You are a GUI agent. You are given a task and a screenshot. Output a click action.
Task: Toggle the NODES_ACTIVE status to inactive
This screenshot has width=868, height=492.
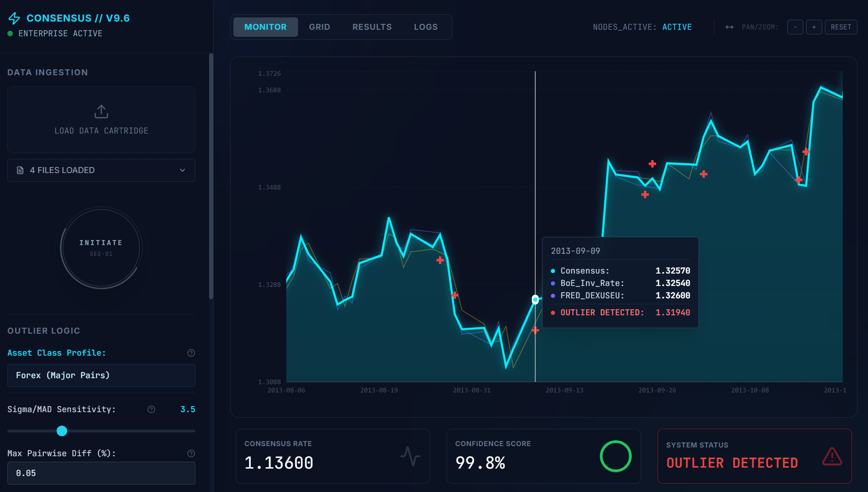pyautogui.click(x=677, y=27)
